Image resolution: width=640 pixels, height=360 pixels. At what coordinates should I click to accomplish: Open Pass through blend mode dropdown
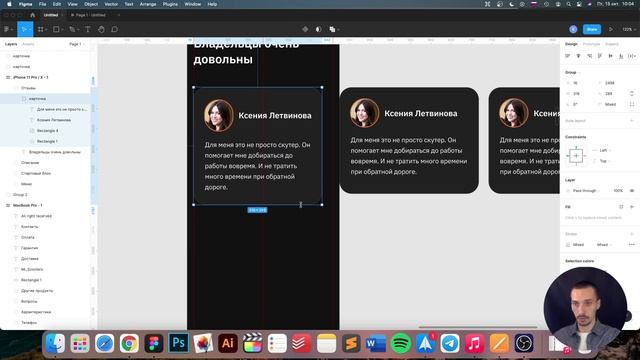pyautogui.click(x=587, y=191)
